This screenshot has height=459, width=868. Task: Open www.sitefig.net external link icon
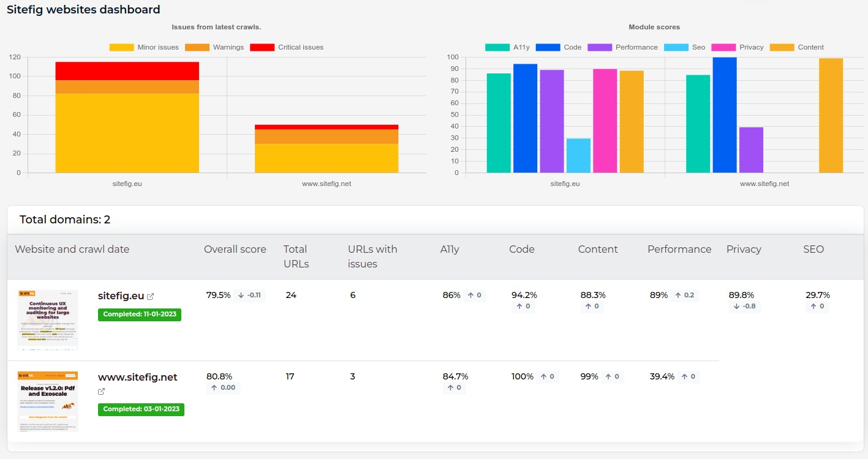coord(102,392)
